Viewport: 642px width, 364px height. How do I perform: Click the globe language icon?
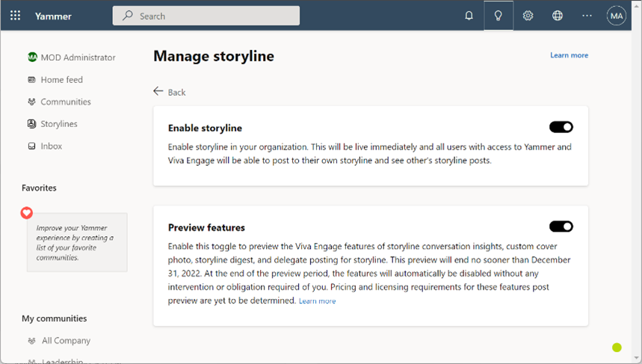pos(558,16)
